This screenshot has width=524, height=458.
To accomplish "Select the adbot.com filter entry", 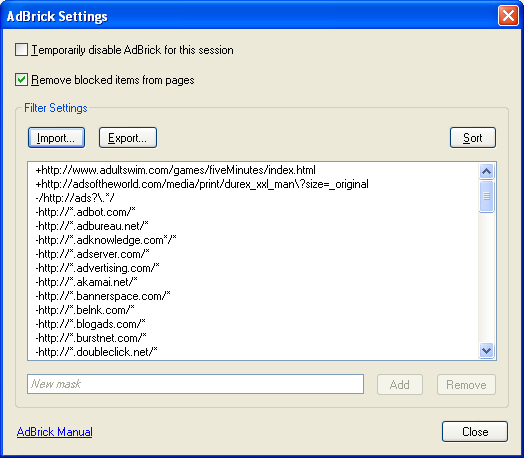I will click(x=85, y=212).
